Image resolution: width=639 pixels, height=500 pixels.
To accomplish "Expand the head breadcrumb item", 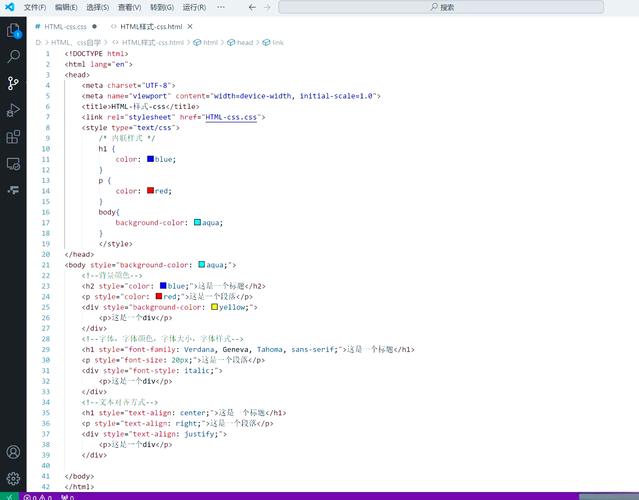I will point(244,43).
